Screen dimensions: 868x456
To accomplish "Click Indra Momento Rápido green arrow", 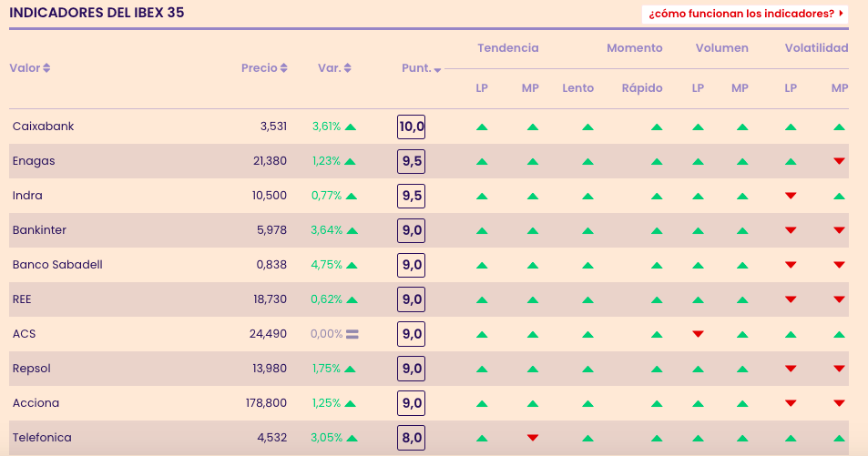I will [x=657, y=197].
